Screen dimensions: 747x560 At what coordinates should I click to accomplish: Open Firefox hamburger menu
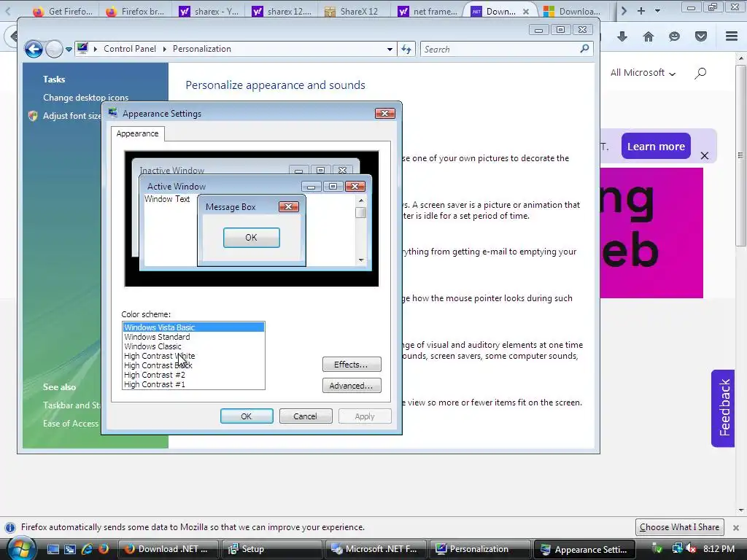pyautogui.click(x=732, y=36)
